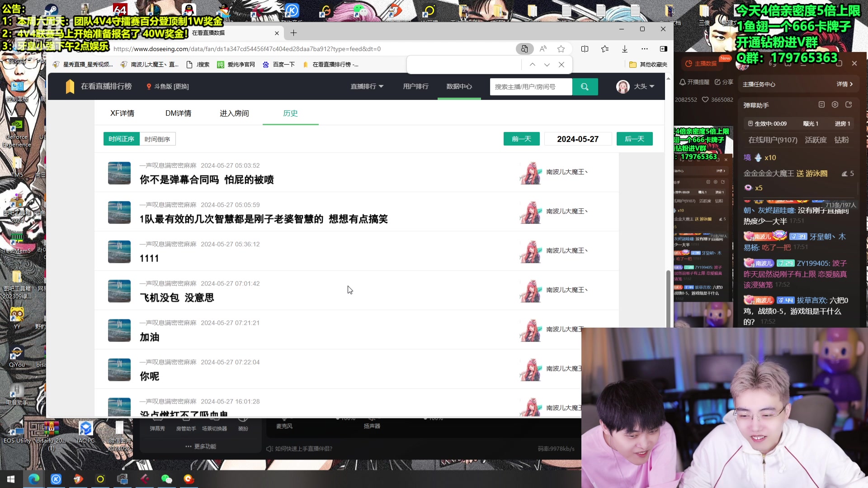
Task: Click 主播数据 button in stream panel
Action: pos(701,64)
